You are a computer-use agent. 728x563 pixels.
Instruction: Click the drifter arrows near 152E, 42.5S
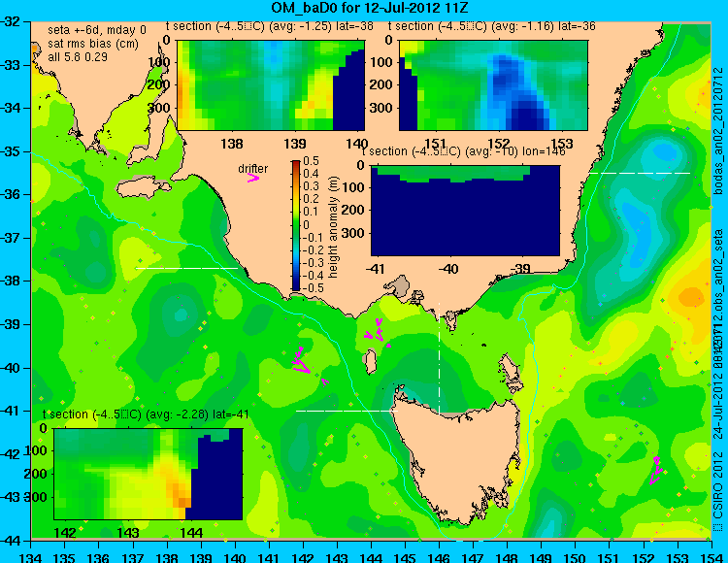(655, 471)
